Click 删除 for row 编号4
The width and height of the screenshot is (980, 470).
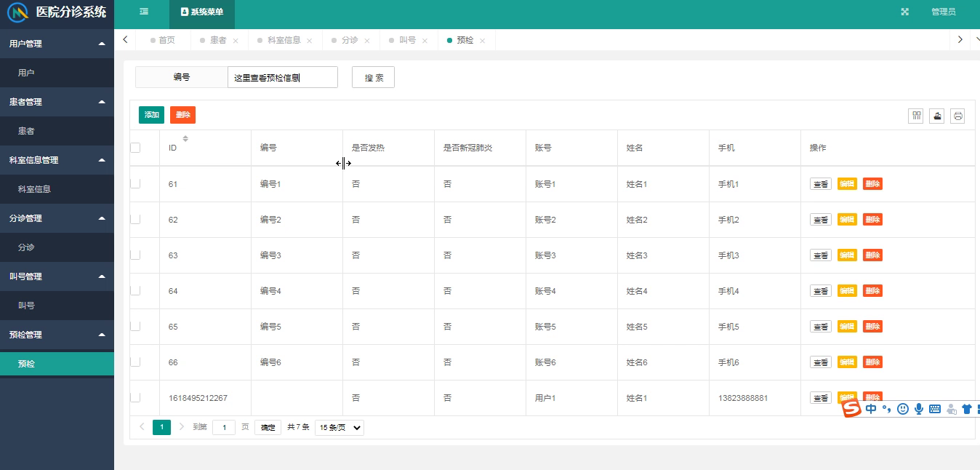coord(872,291)
